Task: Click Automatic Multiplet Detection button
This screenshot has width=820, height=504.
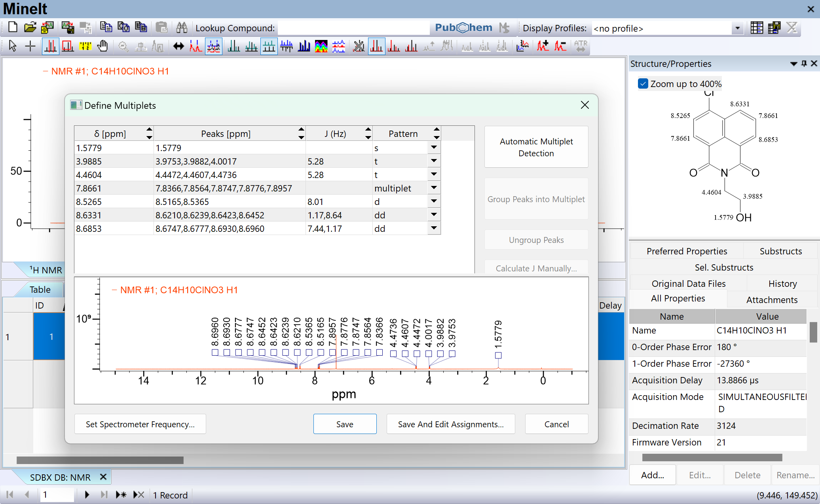Action: coord(536,147)
